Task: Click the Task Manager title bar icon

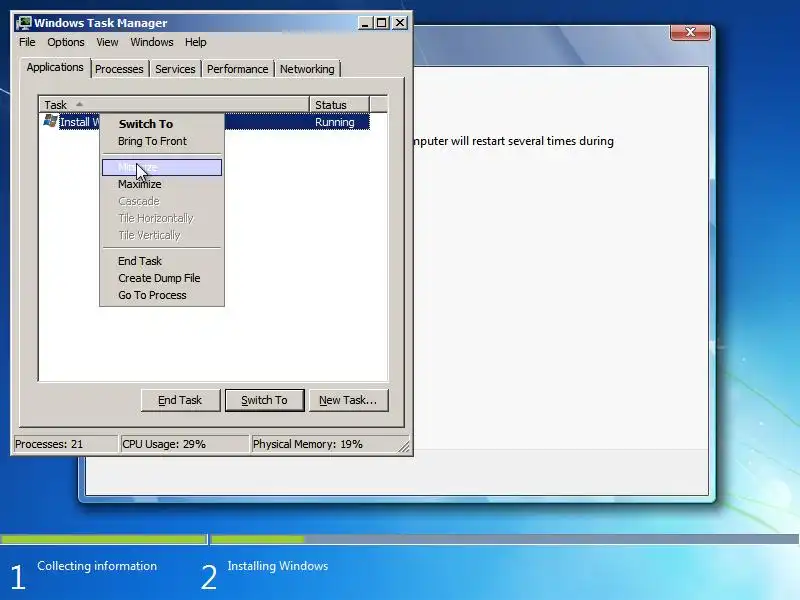Action: coord(23,23)
